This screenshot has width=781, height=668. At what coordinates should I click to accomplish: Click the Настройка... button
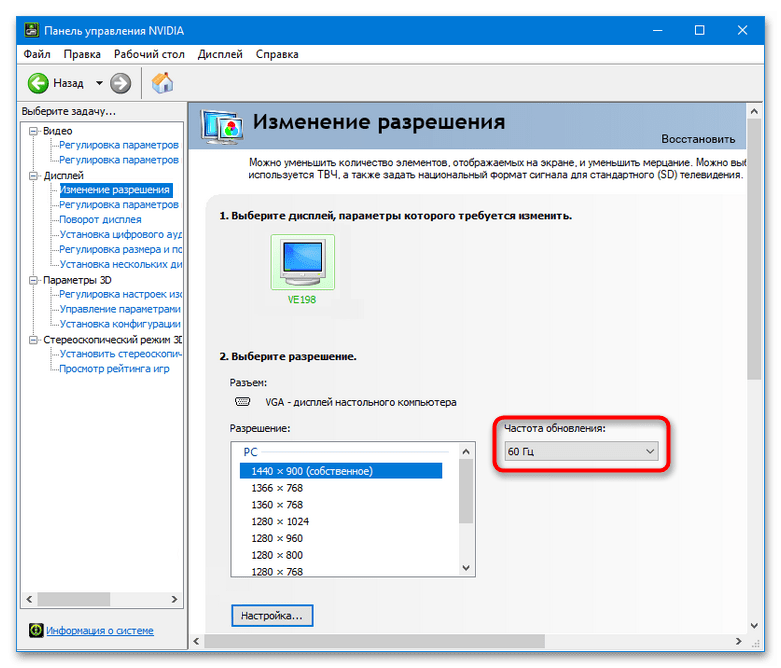click(272, 616)
